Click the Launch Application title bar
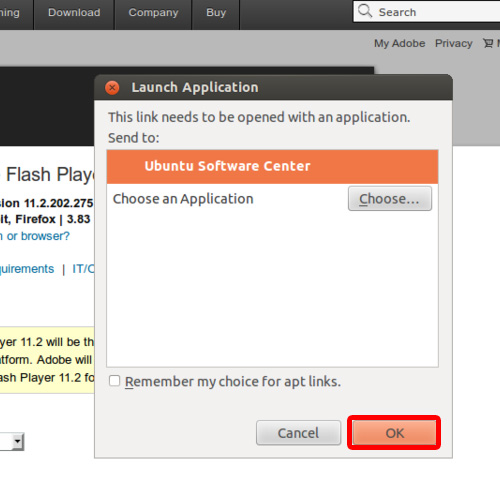The width and height of the screenshot is (500, 500). click(x=273, y=87)
